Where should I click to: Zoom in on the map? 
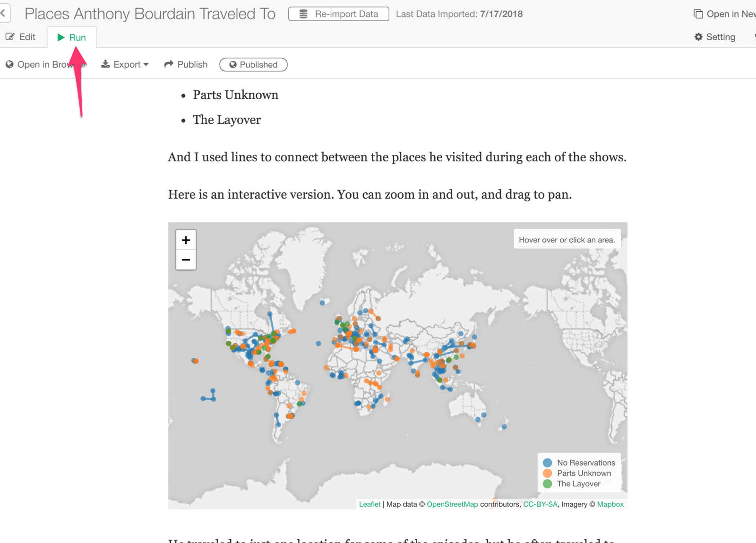click(x=186, y=240)
